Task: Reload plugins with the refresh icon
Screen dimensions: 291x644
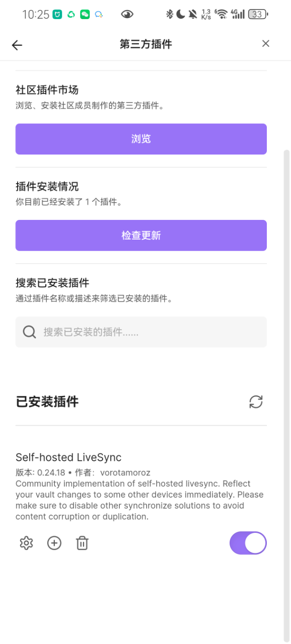Action: coord(256,402)
